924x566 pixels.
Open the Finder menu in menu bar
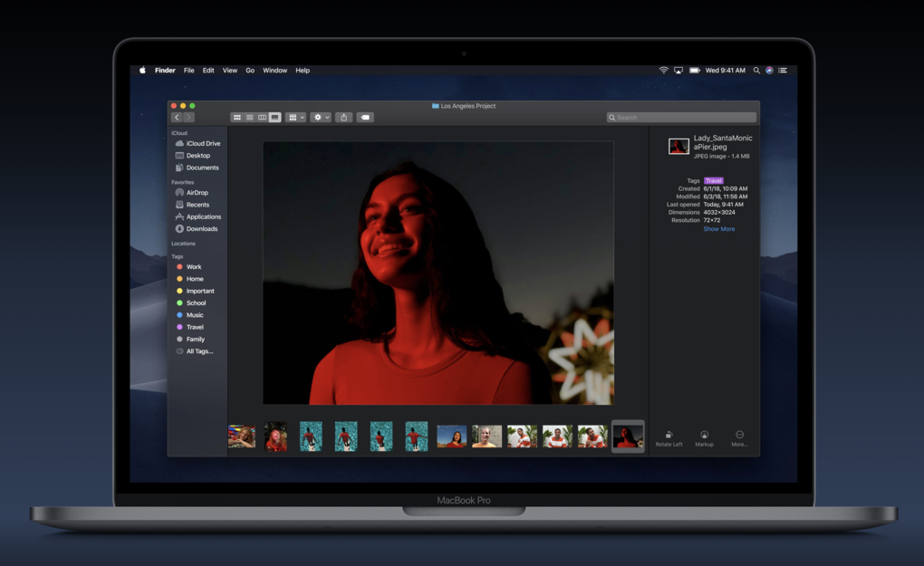click(165, 70)
